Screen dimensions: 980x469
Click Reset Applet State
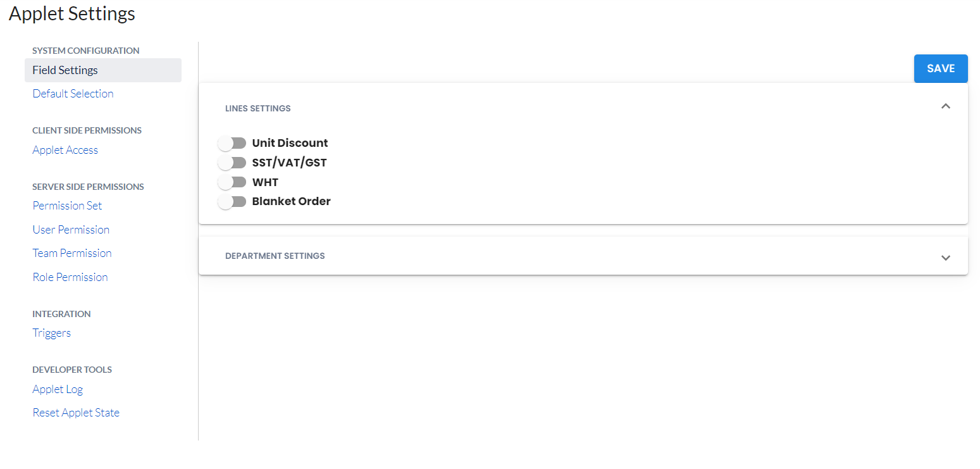[x=76, y=413]
